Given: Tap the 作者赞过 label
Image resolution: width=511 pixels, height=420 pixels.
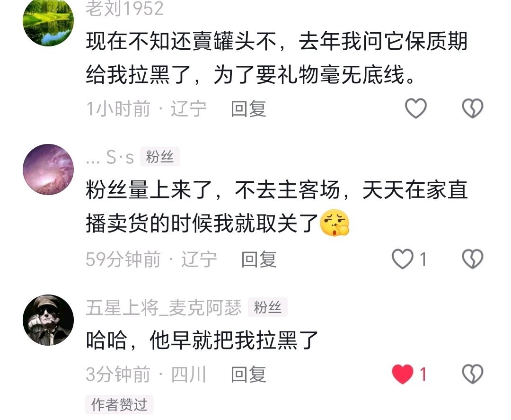Looking at the screenshot, I should [x=119, y=405].
